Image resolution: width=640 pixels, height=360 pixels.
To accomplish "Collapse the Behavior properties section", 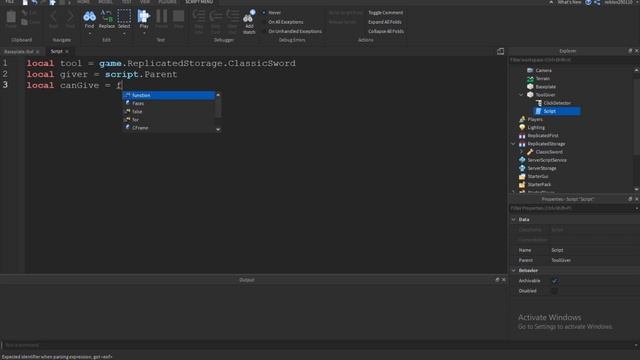I will coord(513,271).
